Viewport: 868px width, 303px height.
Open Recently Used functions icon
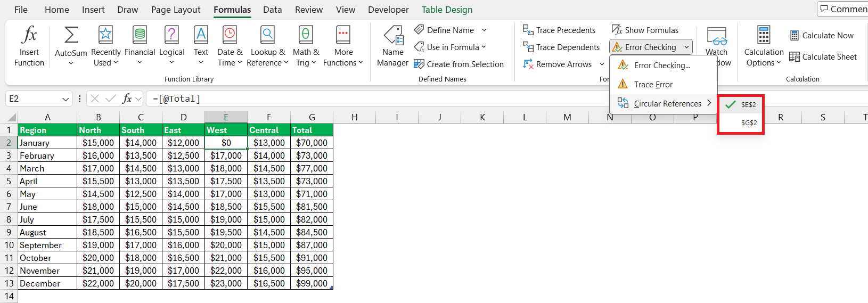point(105,35)
